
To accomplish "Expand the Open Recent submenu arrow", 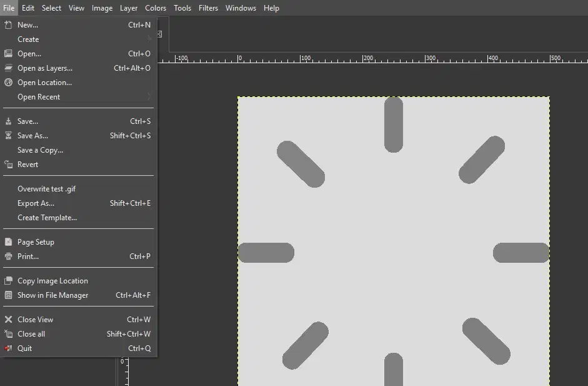I will point(149,96).
